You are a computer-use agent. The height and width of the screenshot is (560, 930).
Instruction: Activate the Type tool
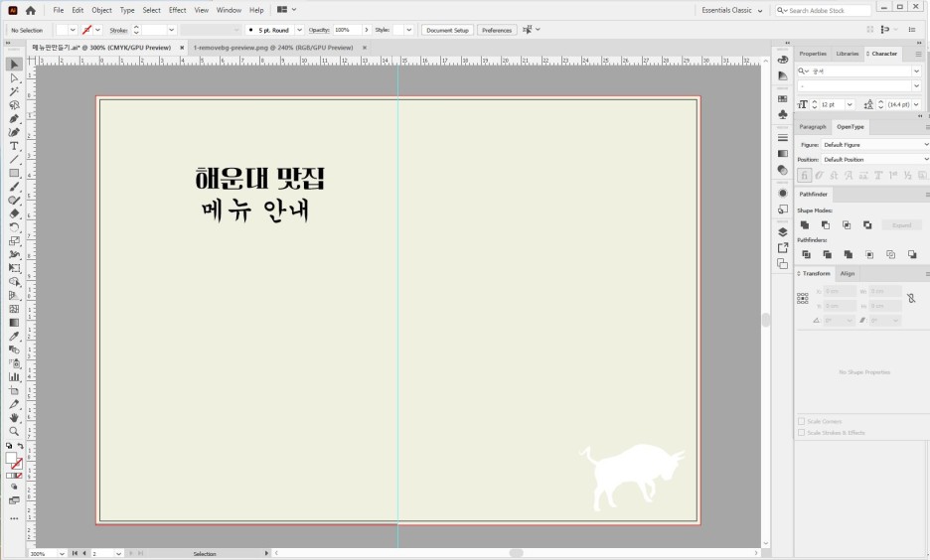(14, 146)
